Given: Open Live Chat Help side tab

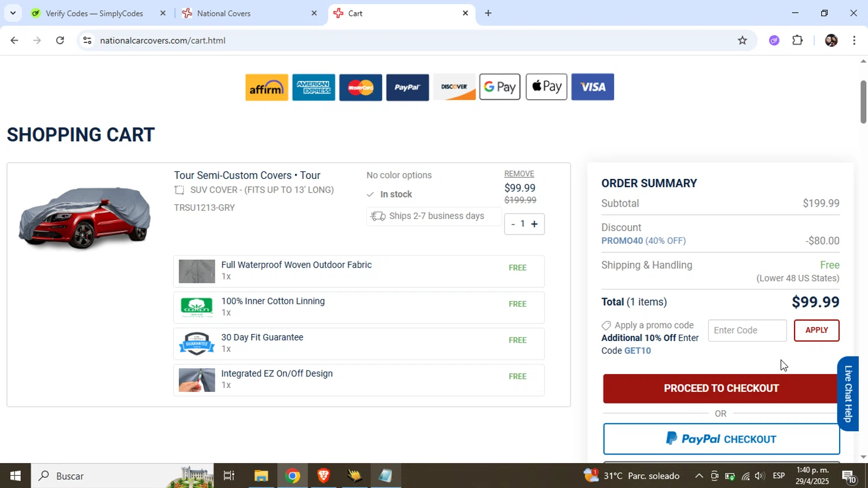Looking at the screenshot, I should click(x=848, y=394).
